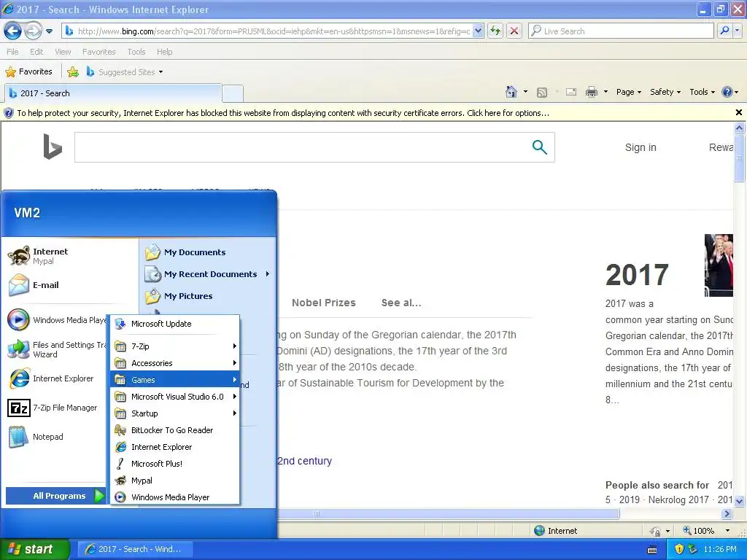747x560 pixels.
Task: Go back with the IE back arrow
Action: tap(12, 31)
